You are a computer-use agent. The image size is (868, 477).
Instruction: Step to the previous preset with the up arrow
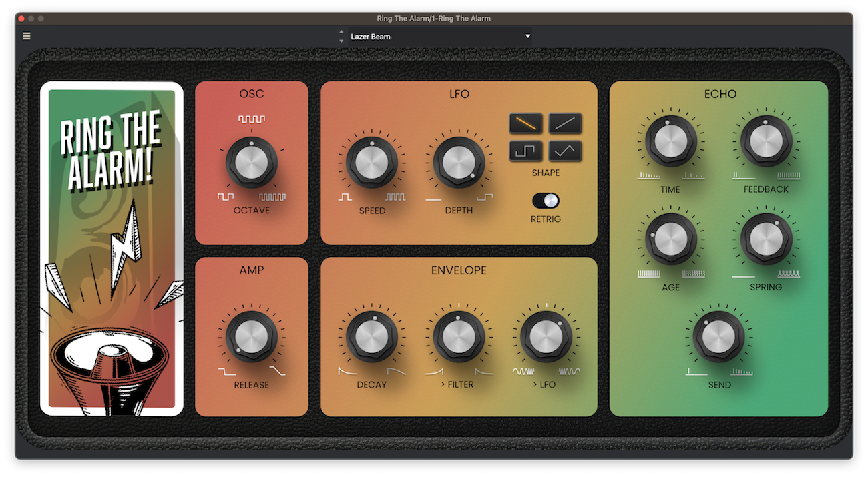click(x=341, y=32)
